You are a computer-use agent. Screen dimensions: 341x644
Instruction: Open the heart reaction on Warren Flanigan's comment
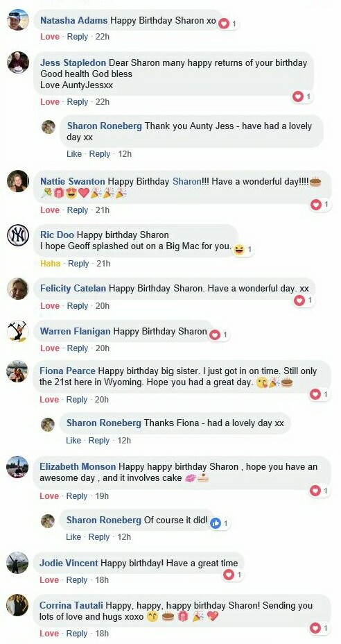tap(219, 335)
